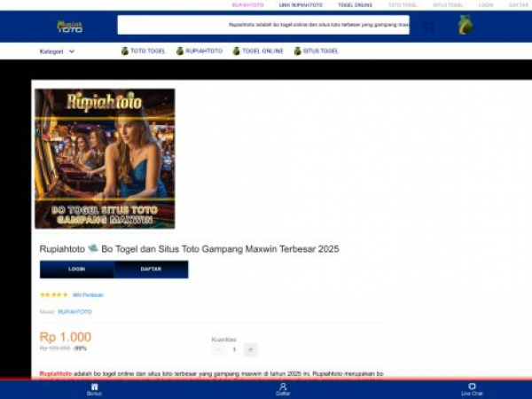Click the dark blue DAFTAR button

coord(151,270)
